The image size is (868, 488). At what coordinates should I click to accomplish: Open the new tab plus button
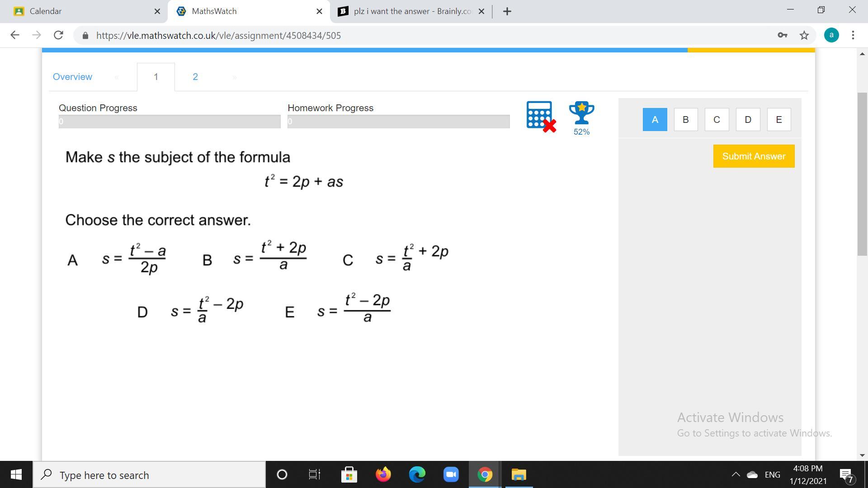pyautogui.click(x=507, y=11)
